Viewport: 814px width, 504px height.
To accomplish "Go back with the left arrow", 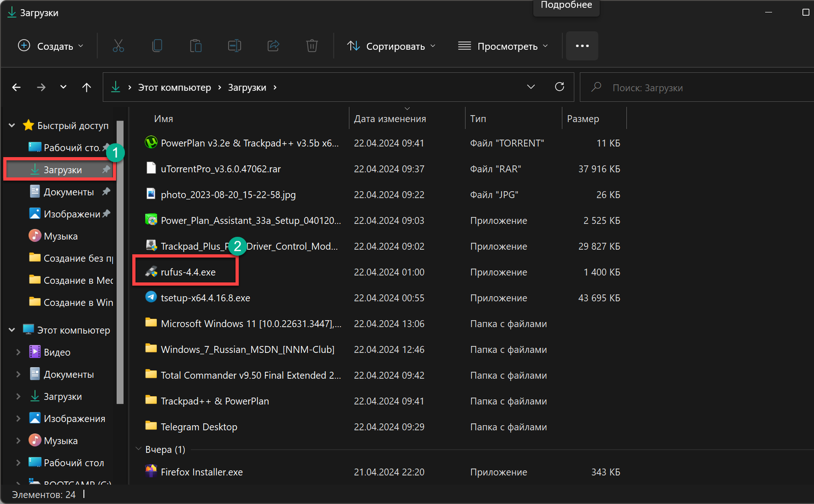I will coord(16,87).
